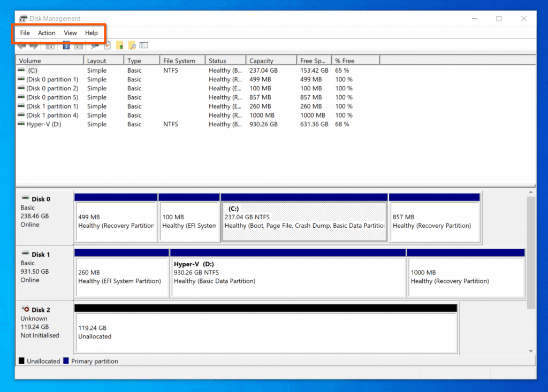Sort by the Layout column header

[103, 60]
